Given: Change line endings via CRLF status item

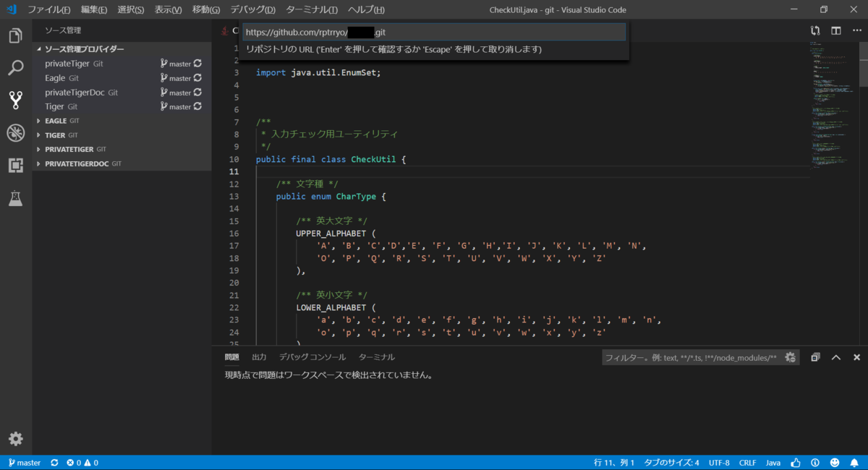Looking at the screenshot, I should (x=747, y=463).
